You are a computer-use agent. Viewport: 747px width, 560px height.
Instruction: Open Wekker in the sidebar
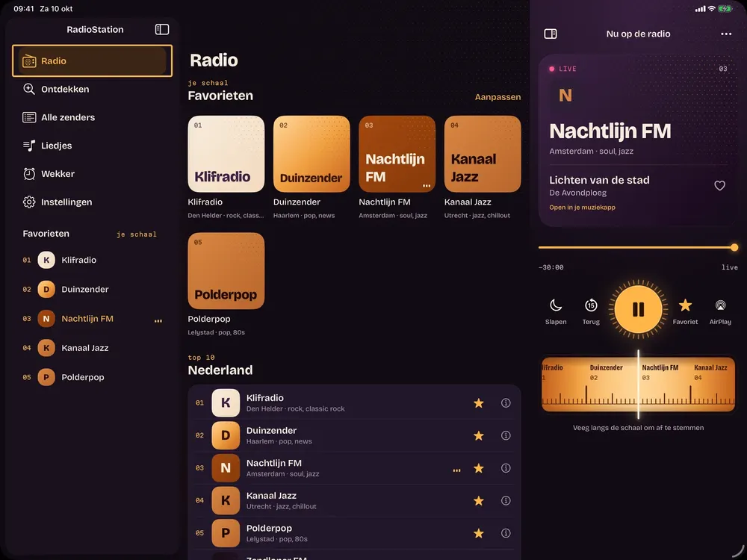[x=92, y=174]
